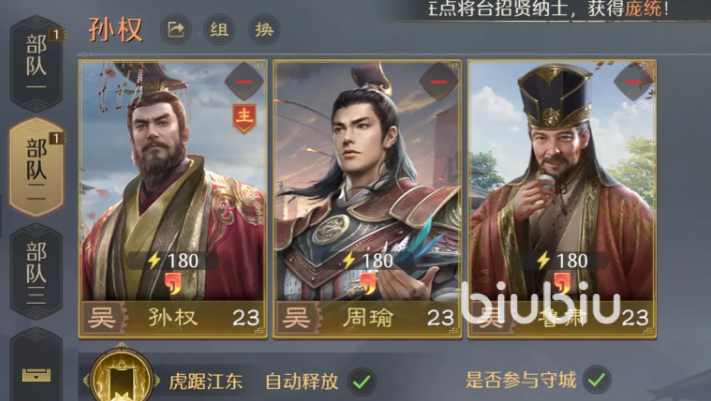Toggle the 自动释放 auto release checkbox
The width and height of the screenshot is (711, 401).
coord(362,381)
